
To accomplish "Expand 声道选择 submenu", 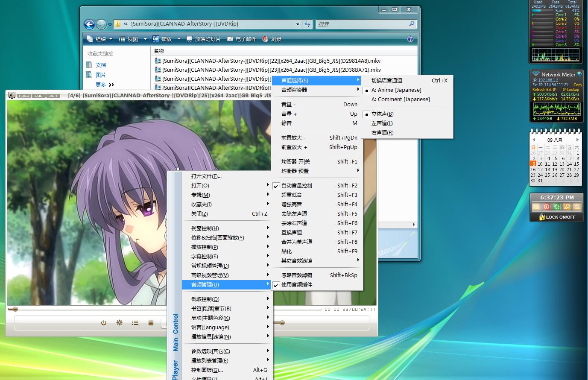I will [x=317, y=80].
